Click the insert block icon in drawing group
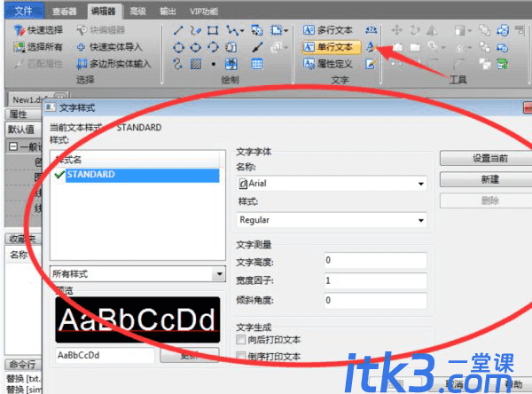Image resolution: width=532 pixels, height=394 pixels. tap(257, 30)
